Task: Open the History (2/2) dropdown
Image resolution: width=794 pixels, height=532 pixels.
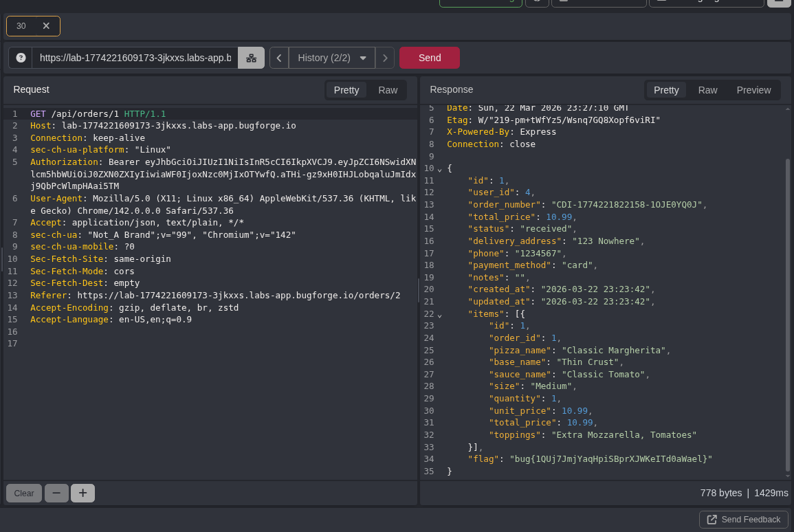Action: pyautogui.click(x=332, y=58)
